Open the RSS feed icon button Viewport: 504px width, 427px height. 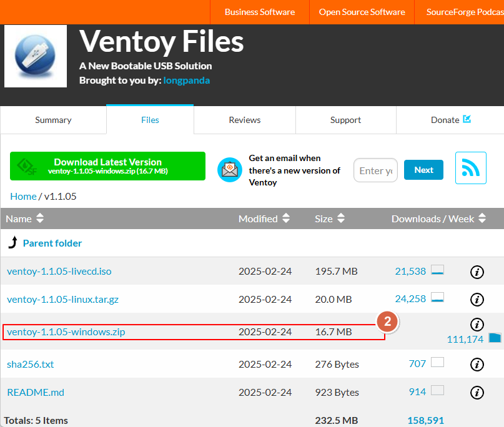tap(470, 168)
